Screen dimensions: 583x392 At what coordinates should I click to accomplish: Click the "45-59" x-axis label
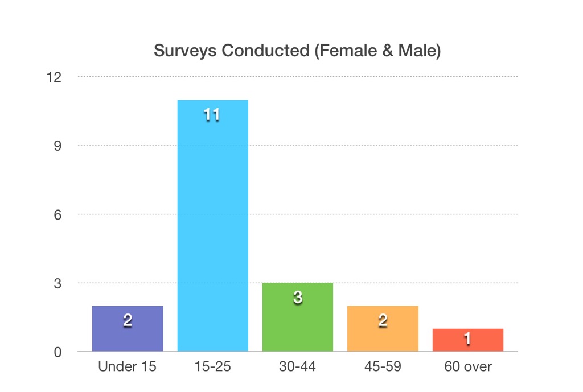point(383,366)
